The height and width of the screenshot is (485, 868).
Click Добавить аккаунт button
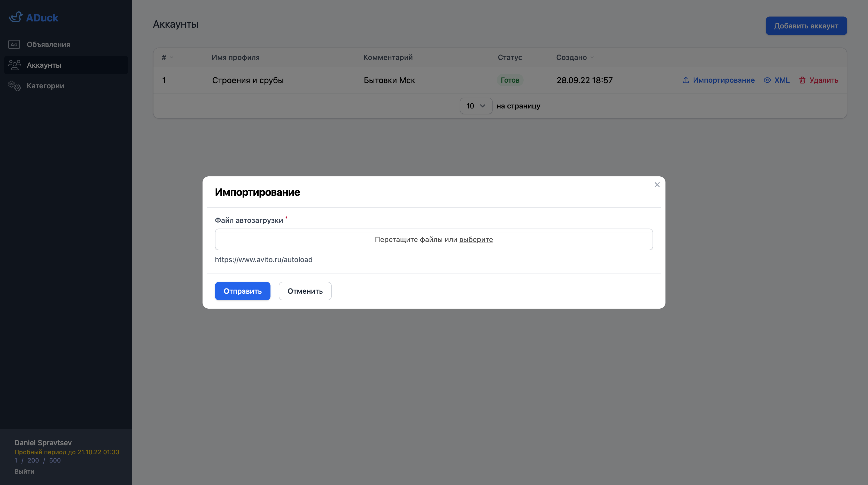(x=806, y=26)
